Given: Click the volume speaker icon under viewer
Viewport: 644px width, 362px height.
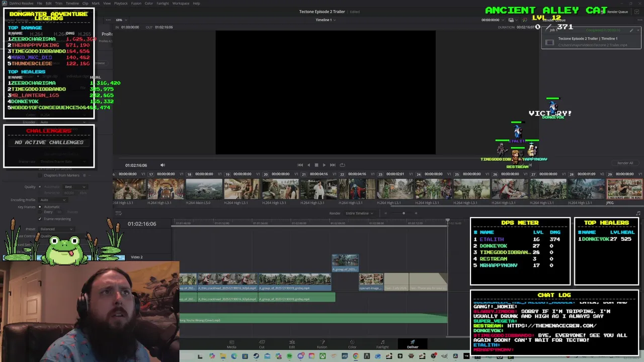Looking at the screenshot, I should click(163, 165).
